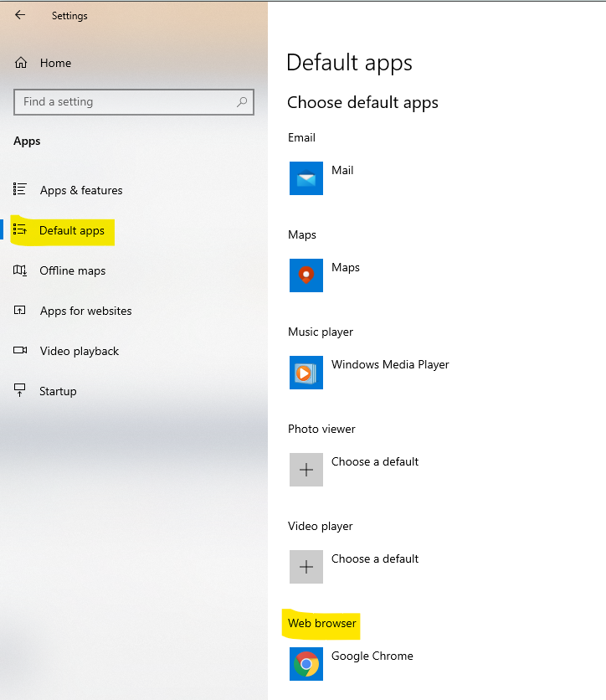Select Default apps in sidebar

pyautogui.click(x=71, y=230)
